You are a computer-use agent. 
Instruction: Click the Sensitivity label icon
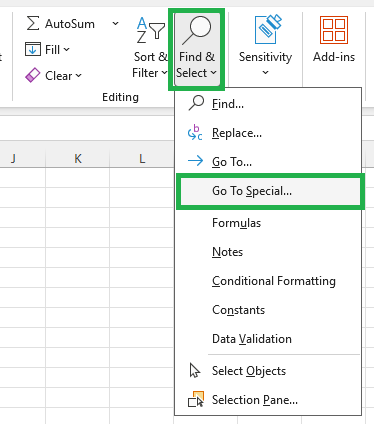(x=268, y=29)
